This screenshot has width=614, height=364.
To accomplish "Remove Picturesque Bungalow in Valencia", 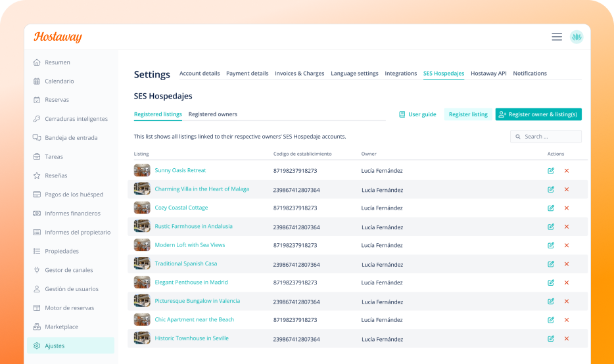I will (567, 302).
